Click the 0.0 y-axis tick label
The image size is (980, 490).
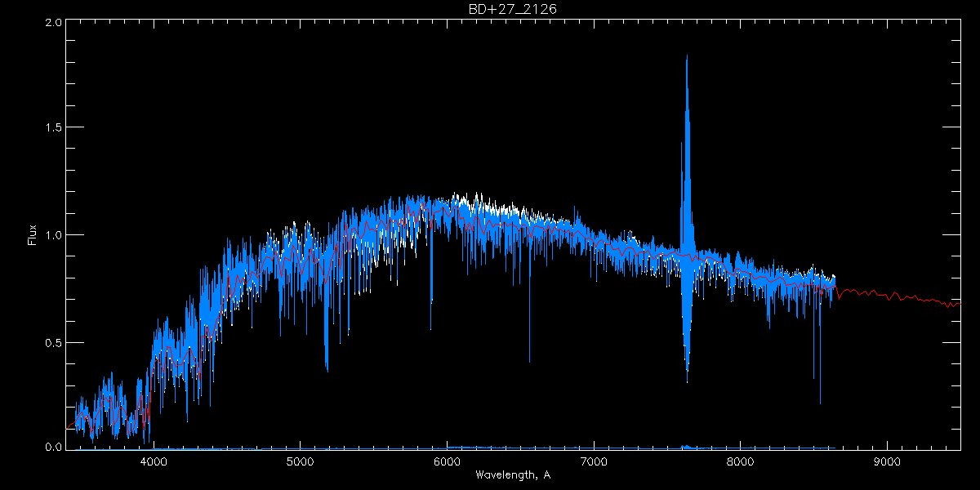coord(53,447)
